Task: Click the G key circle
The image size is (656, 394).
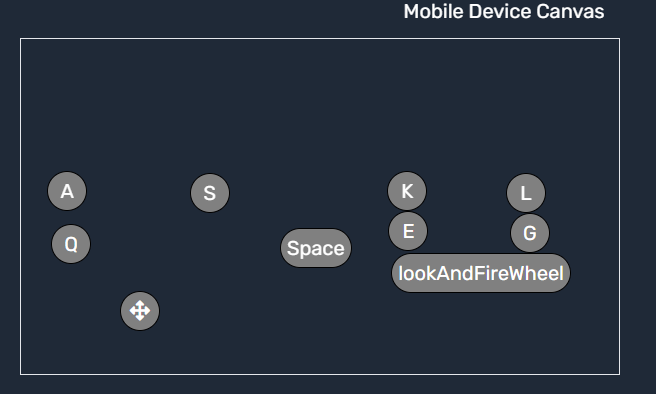Action: pyautogui.click(x=530, y=233)
